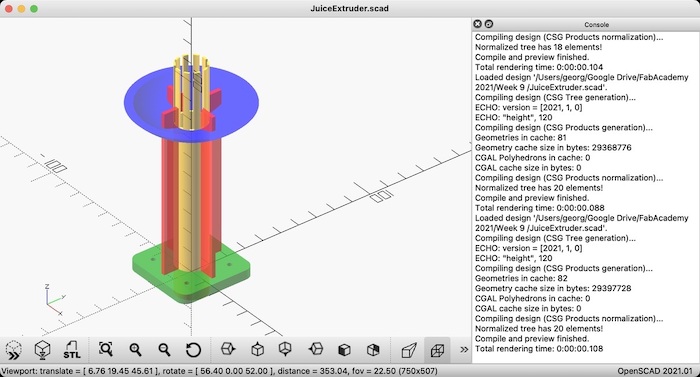The image size is (700, 377).
Task: Run full Render with the cube icon
Action: (x=42, y=350)
